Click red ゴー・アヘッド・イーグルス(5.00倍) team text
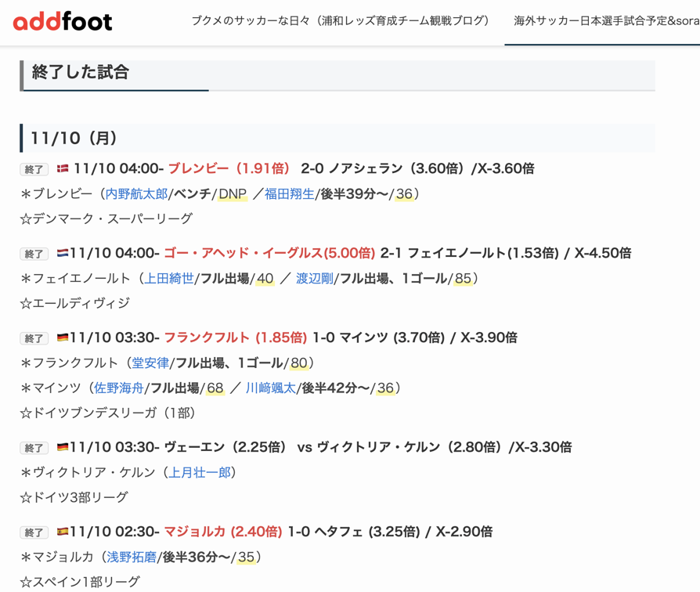Screen dimensions: 700x592 pyautogui.click(x=269, y=253)
